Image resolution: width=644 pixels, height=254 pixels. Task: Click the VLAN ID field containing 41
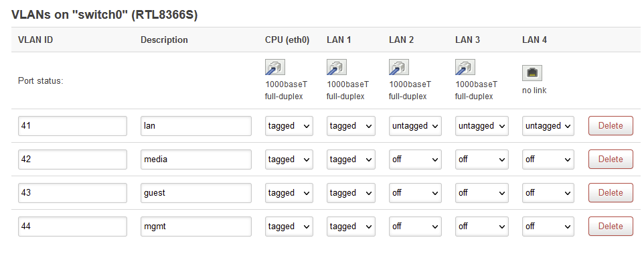point(73,126)
